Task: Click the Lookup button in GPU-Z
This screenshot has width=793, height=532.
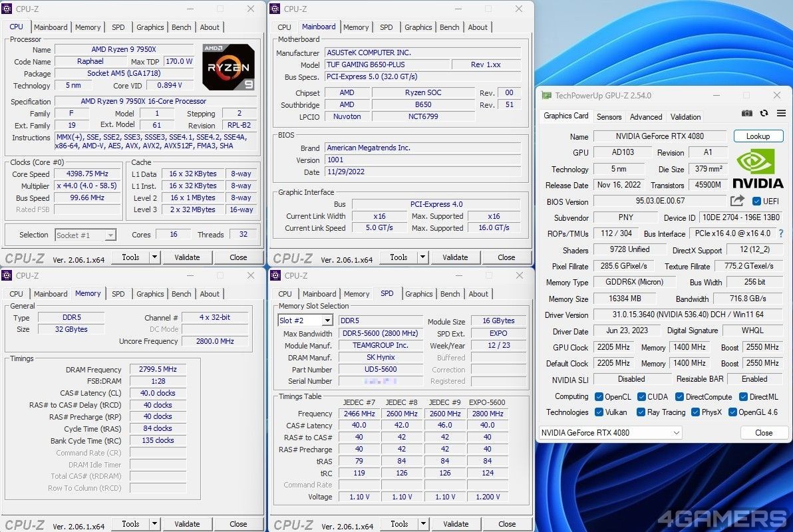Action: point(758,136)
